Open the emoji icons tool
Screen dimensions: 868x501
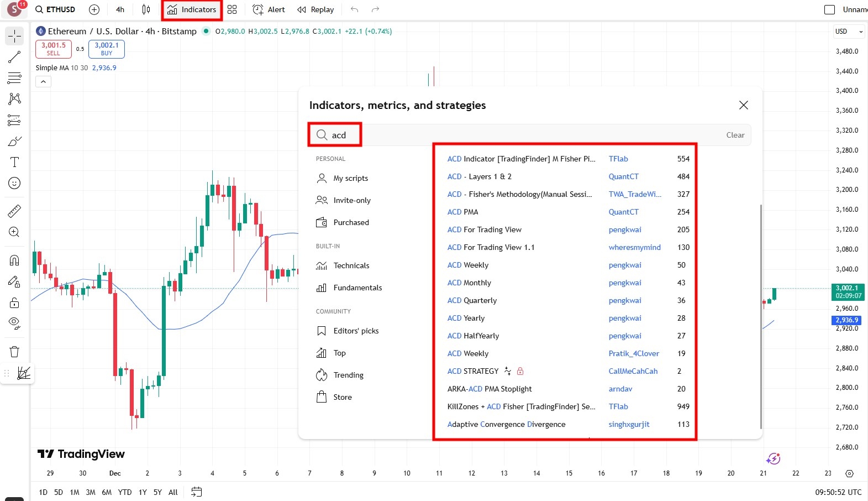(x=14, y=183)
